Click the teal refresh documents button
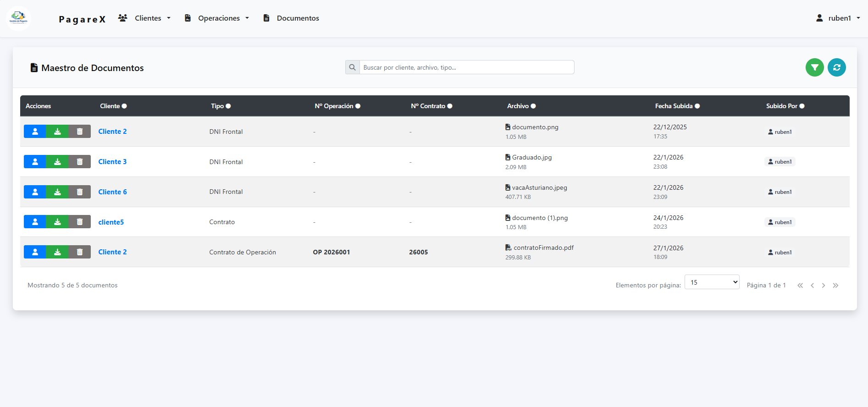868x407 pixels. point(836,67)
